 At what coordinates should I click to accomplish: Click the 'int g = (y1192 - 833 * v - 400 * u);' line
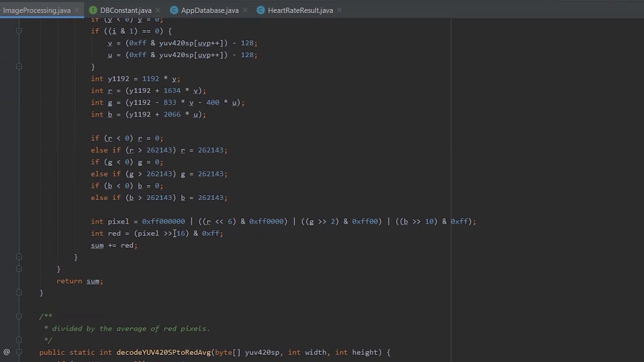pos(168,103)
